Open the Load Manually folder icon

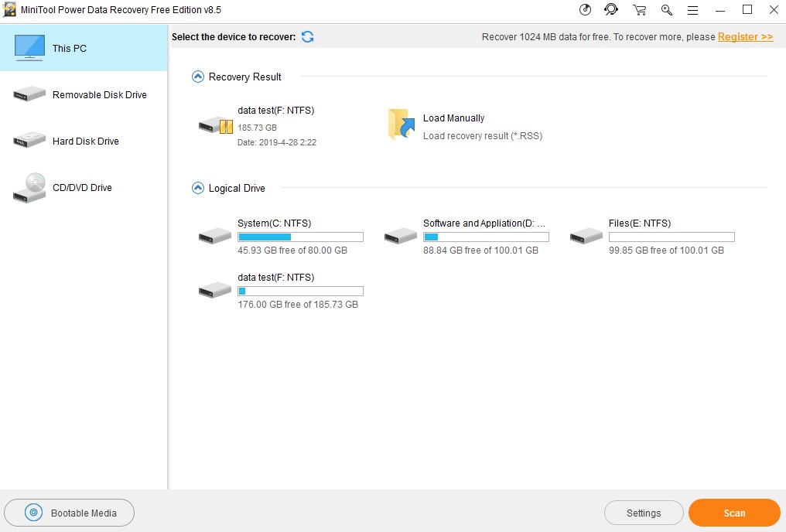400,124
